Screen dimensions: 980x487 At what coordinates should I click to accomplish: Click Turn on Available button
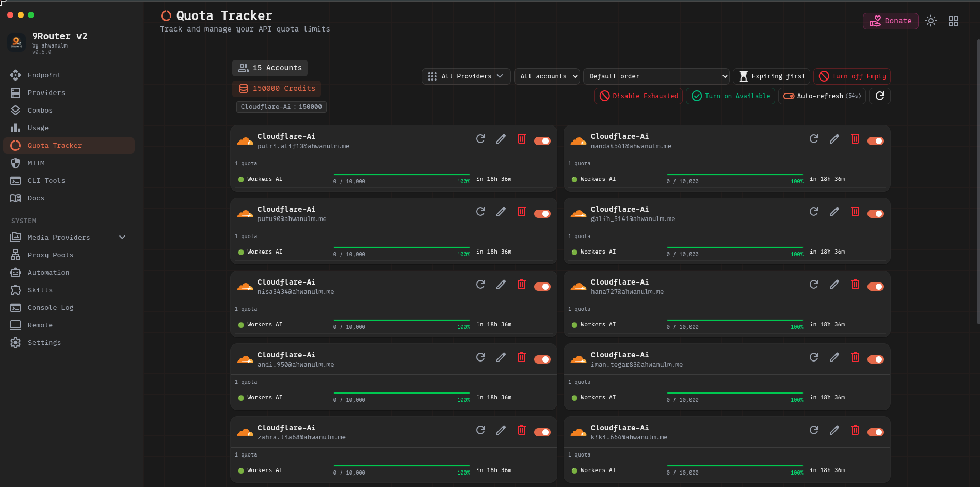730,96
